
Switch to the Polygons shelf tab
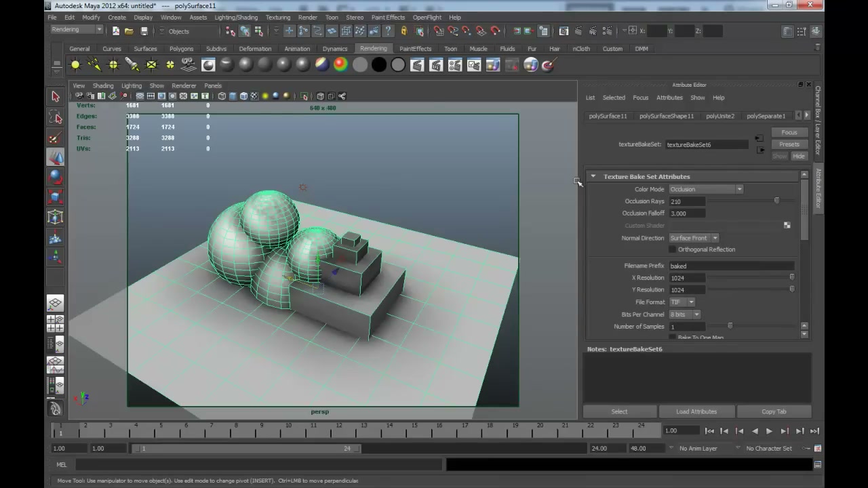coord(182,49)
